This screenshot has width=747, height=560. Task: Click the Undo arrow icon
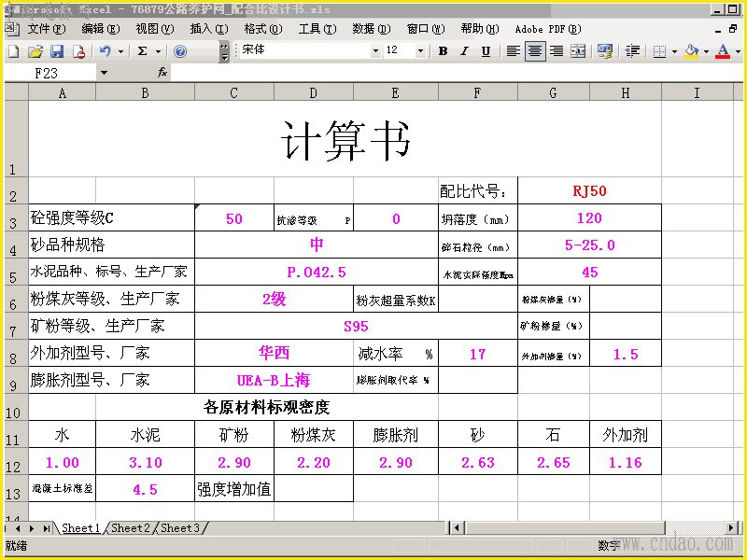106,51
